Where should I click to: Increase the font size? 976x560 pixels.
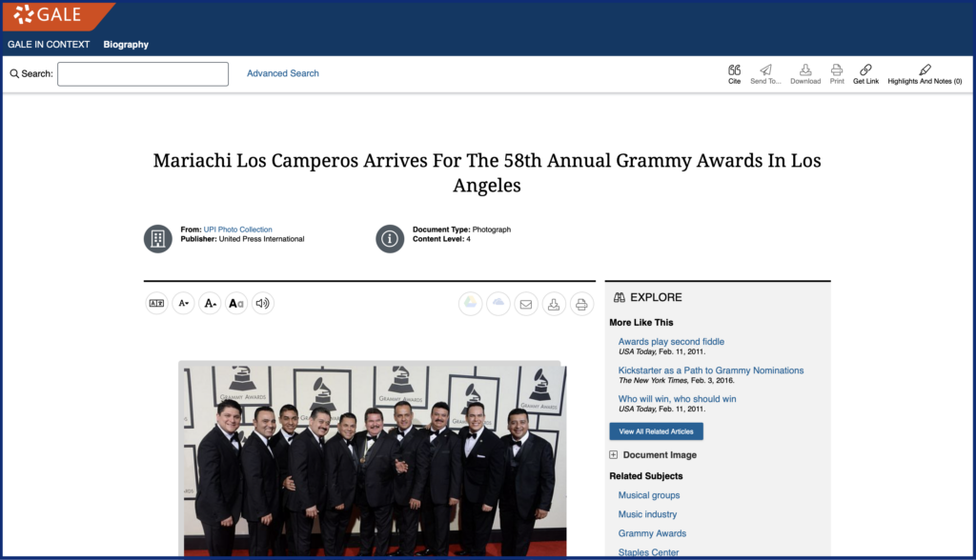click(x=210, y=304)
